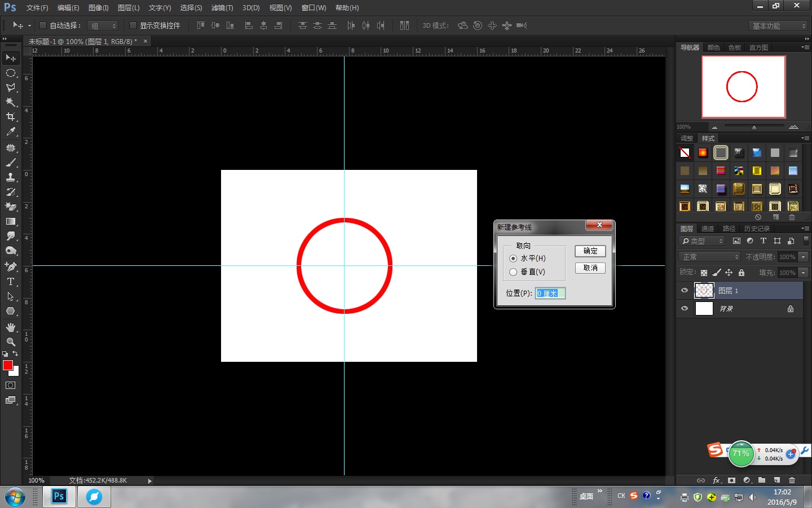Click the red foreground color swatch
Screen dimensions: 812x508
(x=7, y=365)
